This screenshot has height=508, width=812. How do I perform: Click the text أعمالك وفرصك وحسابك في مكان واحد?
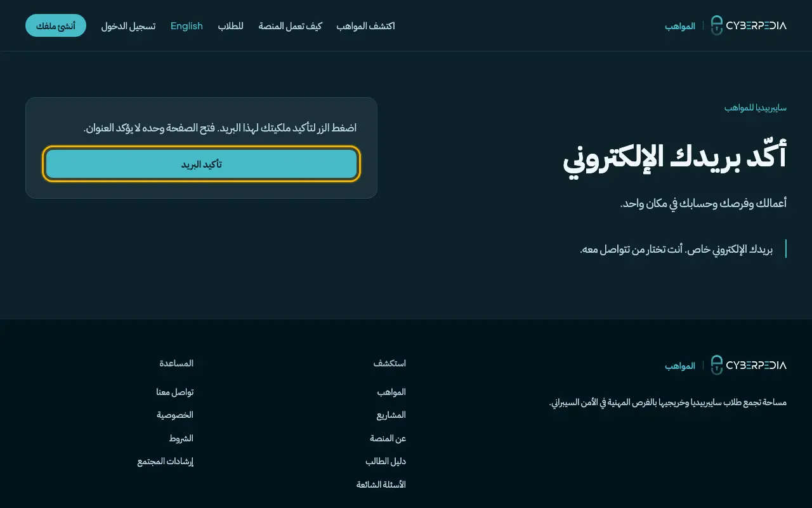(704, 204)
